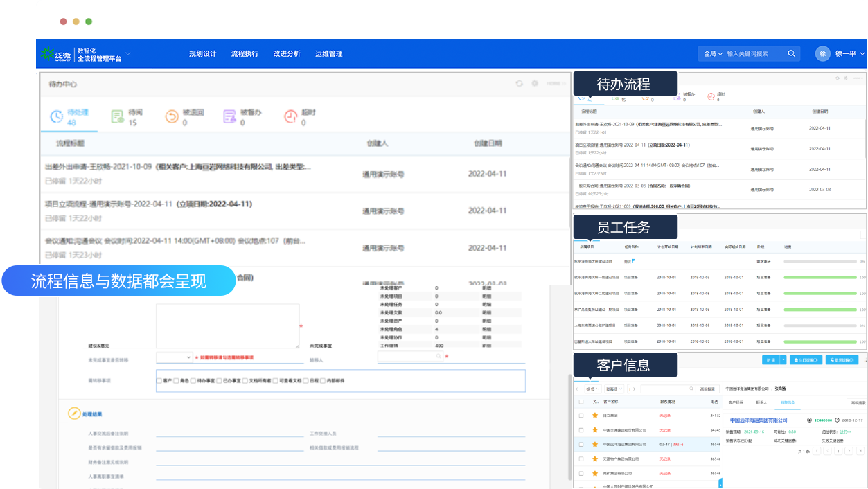
Task: Tick the 内部邮件 checkbox
Action: pos(323,381)
